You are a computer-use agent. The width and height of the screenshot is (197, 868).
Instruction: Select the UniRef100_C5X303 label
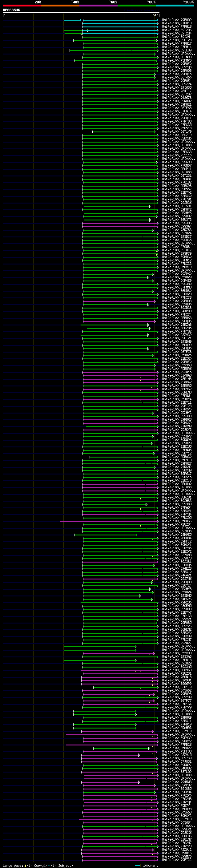click(177, 365)
